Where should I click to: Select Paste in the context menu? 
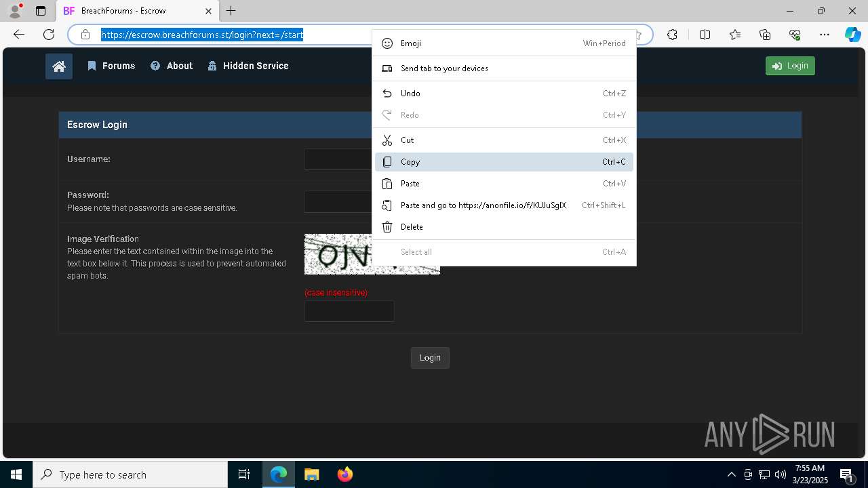(504, 184)
